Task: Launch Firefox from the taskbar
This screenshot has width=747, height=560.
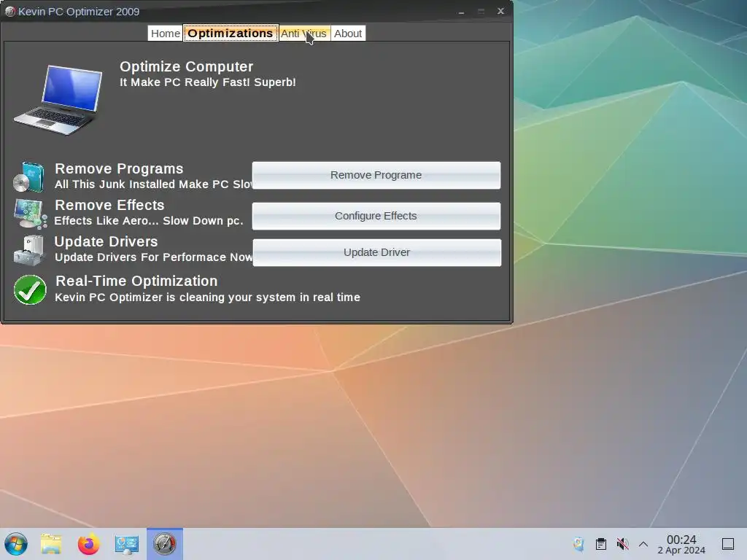Action: coord(88,544)
